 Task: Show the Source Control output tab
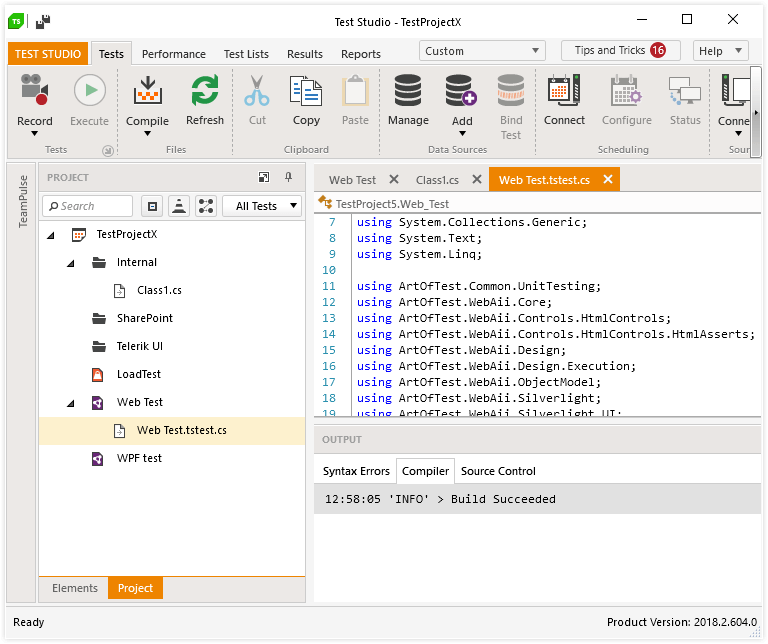(x=498, y=472)
